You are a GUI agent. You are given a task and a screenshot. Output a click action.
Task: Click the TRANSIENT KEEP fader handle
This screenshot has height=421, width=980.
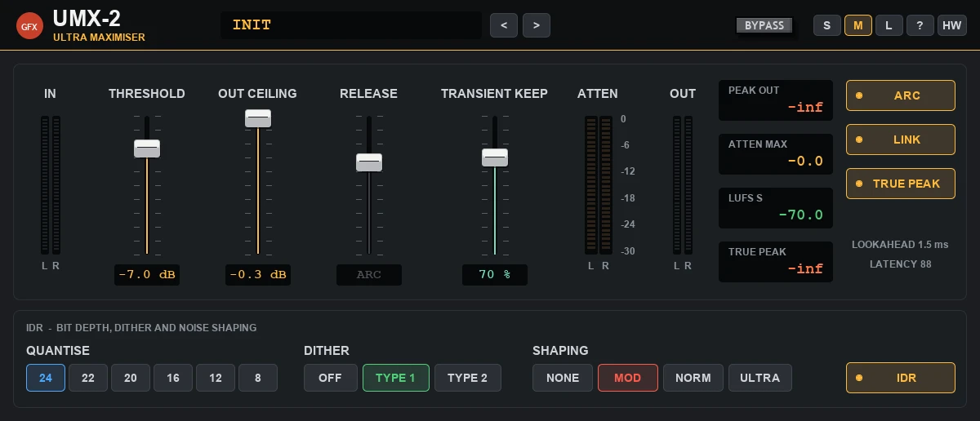(x=495, y=157)
